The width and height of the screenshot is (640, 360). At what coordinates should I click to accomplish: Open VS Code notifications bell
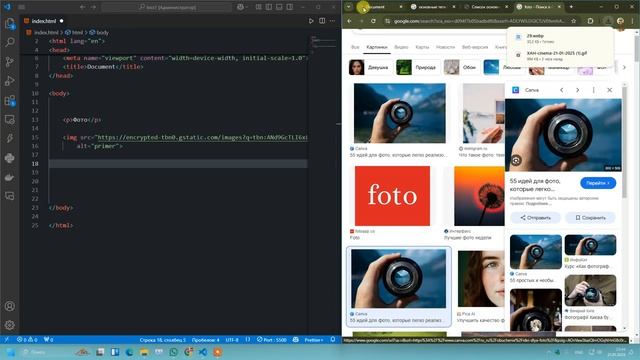tap(333, 340)
